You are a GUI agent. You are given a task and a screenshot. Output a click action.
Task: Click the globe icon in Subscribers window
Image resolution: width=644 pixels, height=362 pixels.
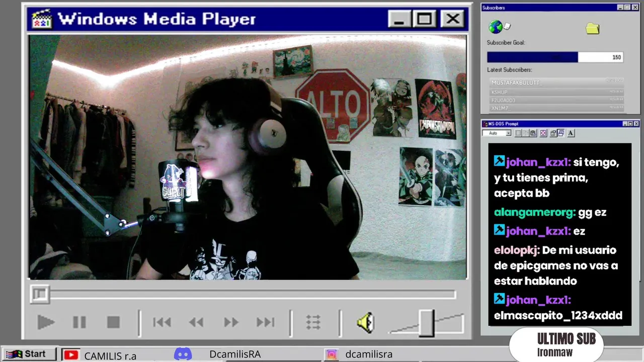[496, 27]
